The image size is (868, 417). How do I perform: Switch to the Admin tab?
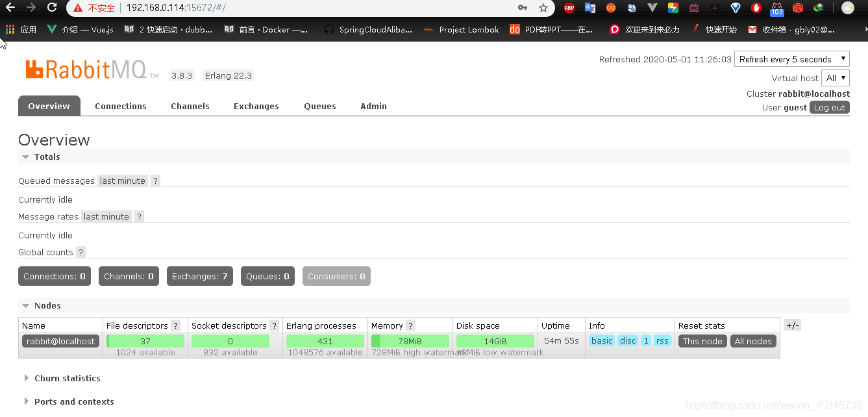coord(374,106)
